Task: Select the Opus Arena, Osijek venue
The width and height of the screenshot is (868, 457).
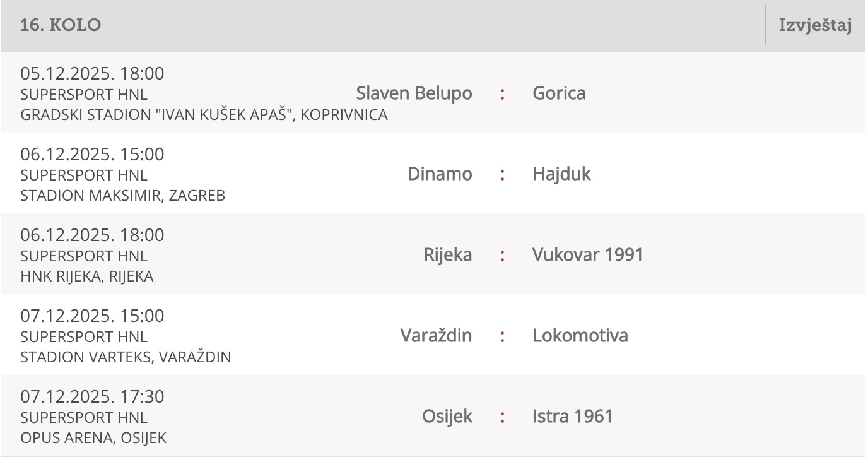Action: click(93, 437)
